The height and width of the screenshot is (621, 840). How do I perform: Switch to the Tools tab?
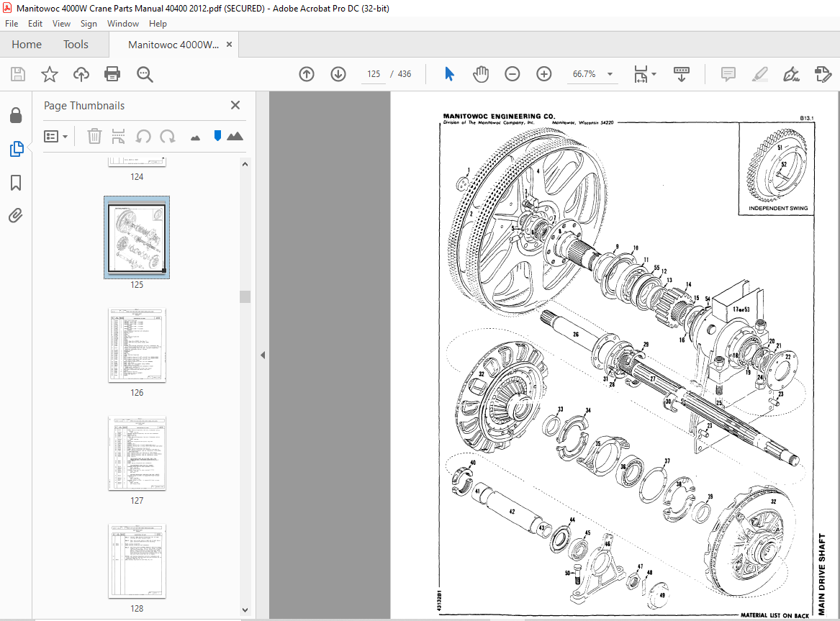click(76, 45)
